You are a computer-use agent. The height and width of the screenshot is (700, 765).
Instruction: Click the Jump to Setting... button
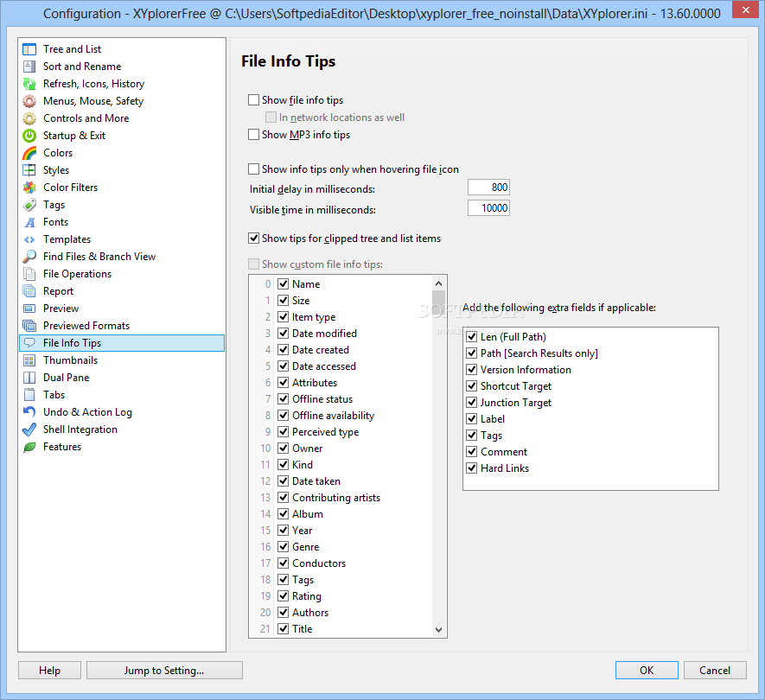click(164, 671)
